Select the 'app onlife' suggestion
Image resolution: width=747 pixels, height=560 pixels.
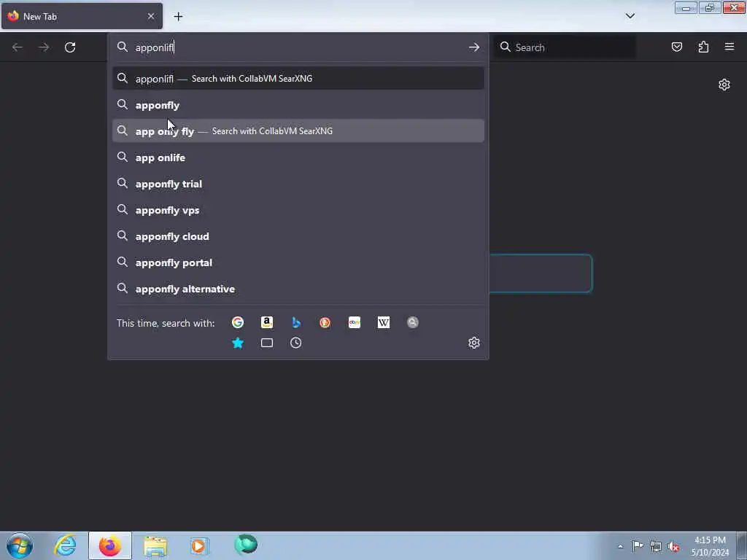tap(298, 157)
